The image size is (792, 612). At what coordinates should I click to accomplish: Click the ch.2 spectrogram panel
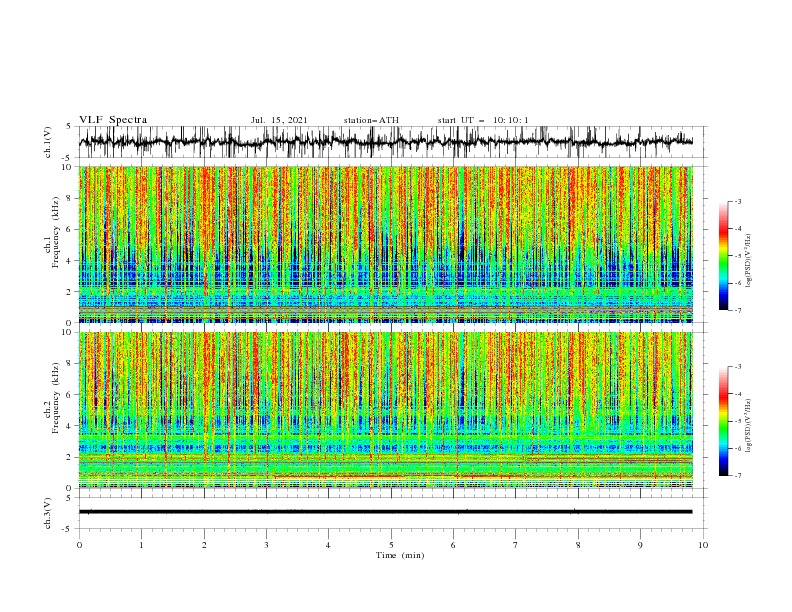[x=386, y=410]
